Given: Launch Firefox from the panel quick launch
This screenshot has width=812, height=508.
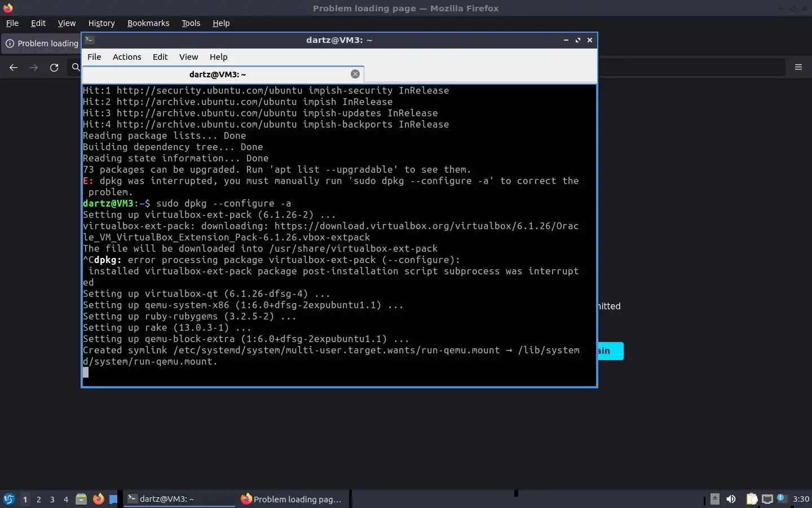Looking at the screenshot, I should click(98, 499).
